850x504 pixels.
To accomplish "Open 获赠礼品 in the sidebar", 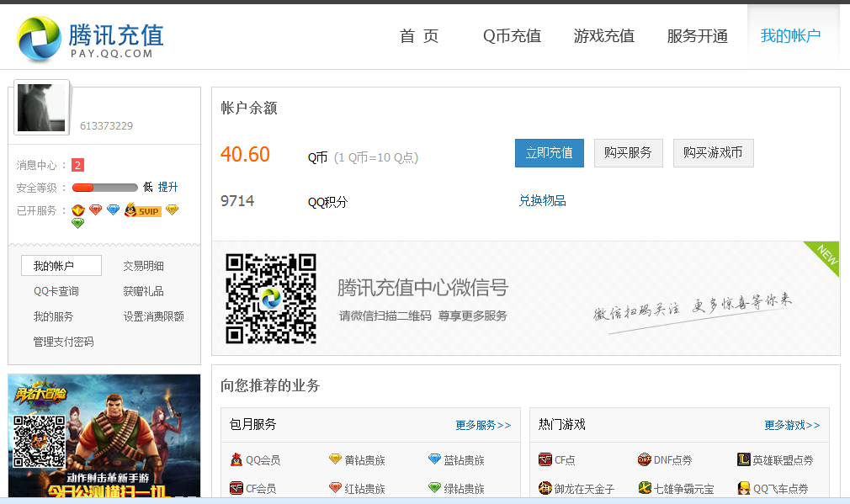I will coord(144,292).
